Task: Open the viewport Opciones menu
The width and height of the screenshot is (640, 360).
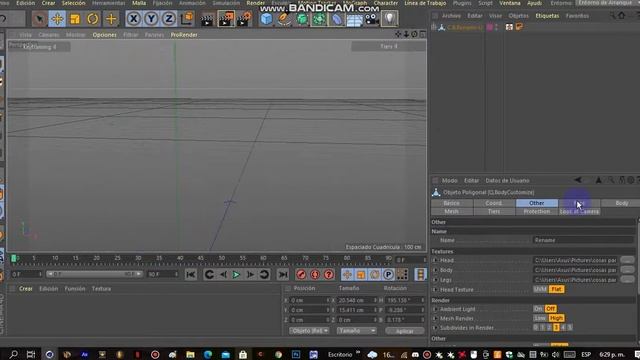Action: 104,35
